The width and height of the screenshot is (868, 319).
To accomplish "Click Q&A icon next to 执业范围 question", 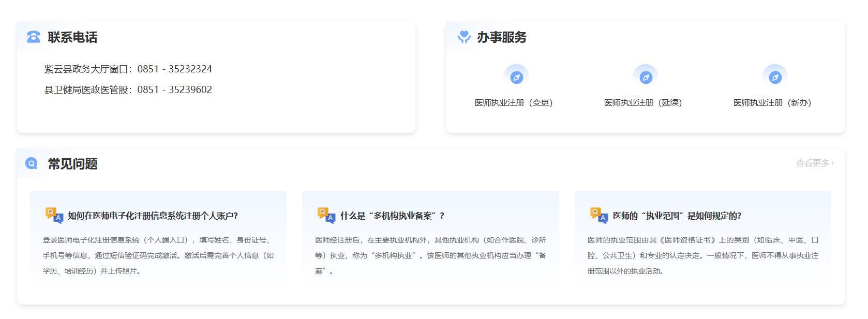I will (x=598, y=216).
